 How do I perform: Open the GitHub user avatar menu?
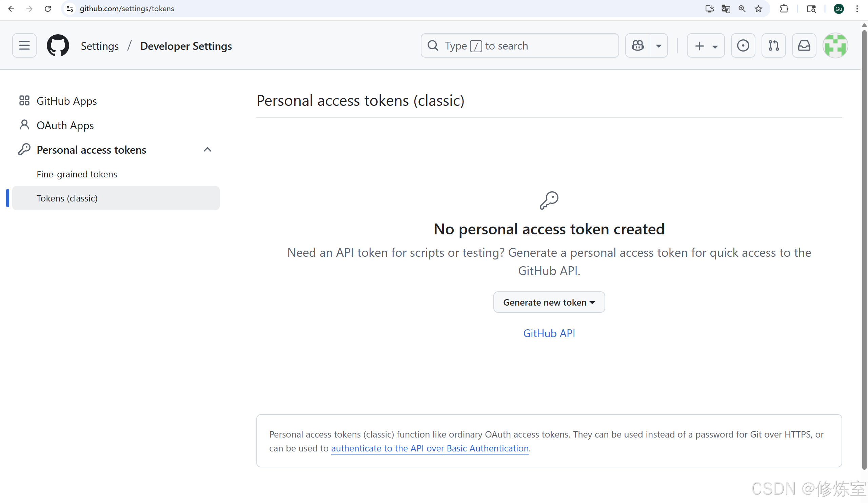pos(835,45)
